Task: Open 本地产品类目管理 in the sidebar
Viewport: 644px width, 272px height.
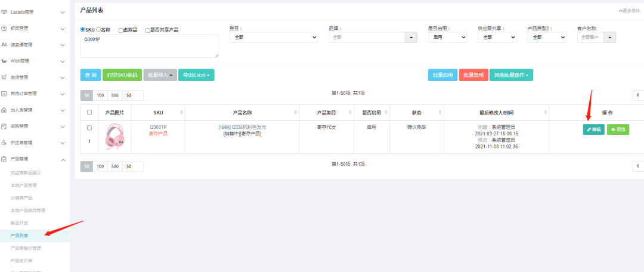Action: click(x=27, y=211)
